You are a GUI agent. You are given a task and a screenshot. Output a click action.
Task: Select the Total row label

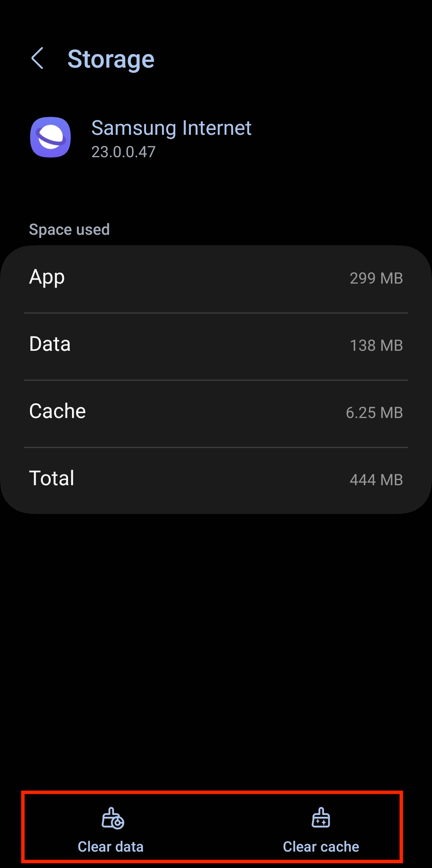point(52,478)
